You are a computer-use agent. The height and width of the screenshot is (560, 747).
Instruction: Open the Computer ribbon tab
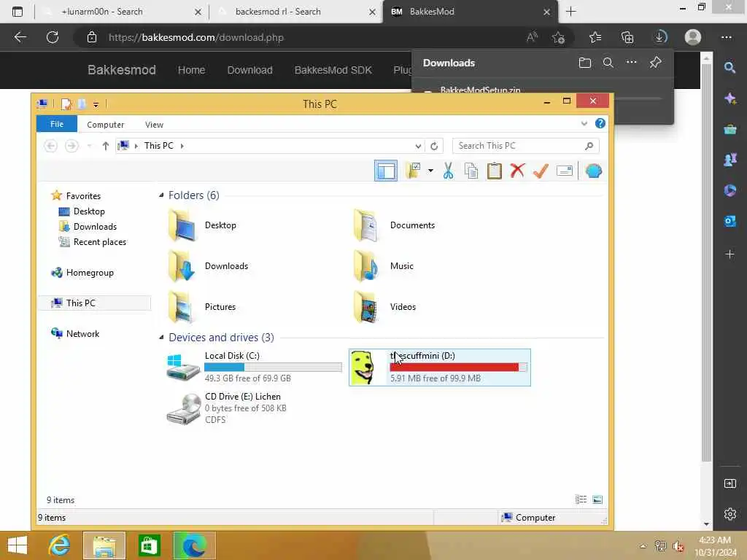coord(105,124)
